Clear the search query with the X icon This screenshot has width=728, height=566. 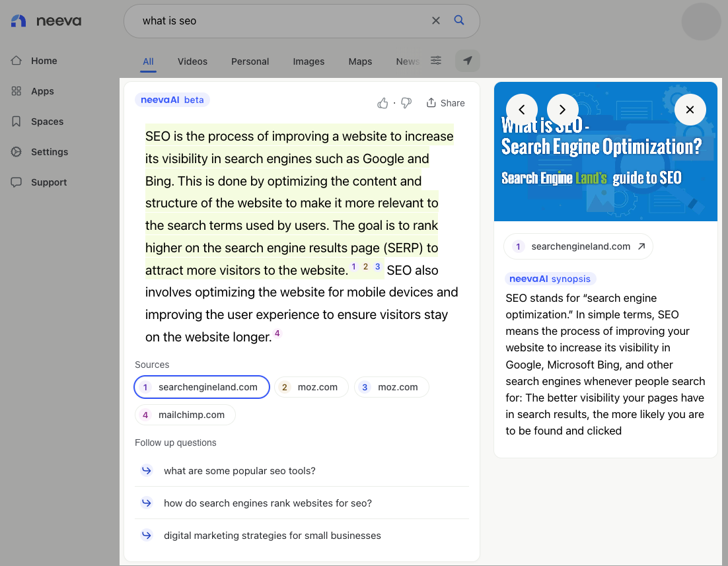(435, 20)
